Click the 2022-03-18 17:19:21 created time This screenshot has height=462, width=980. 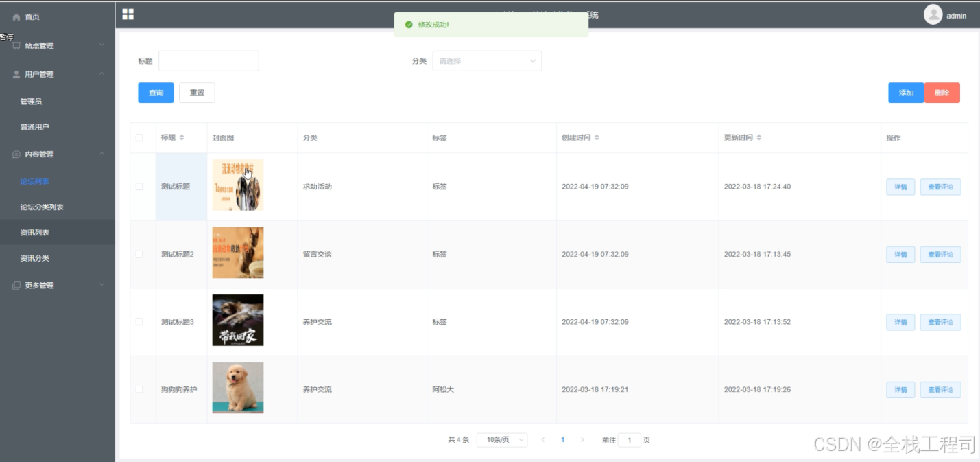[595, 389]
